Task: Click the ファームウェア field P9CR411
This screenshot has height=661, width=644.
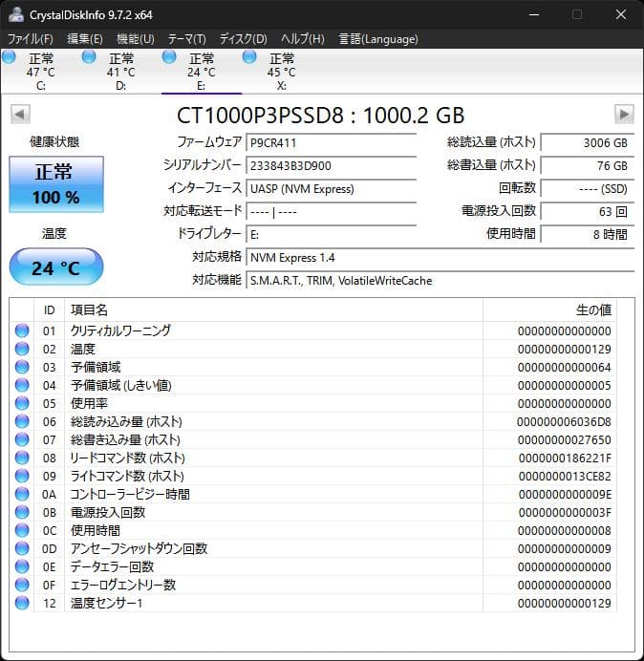Action: pos(331,143)
